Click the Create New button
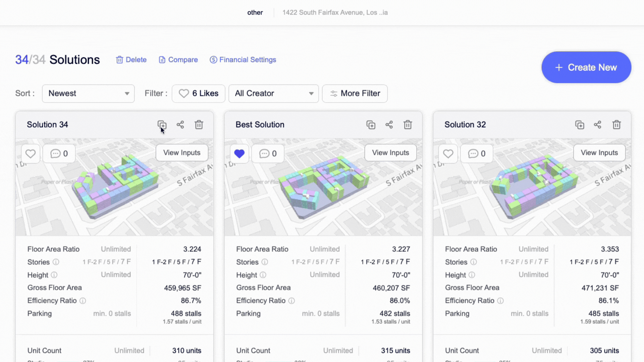The width and height of the screenshot is (644, 362). 586,67
